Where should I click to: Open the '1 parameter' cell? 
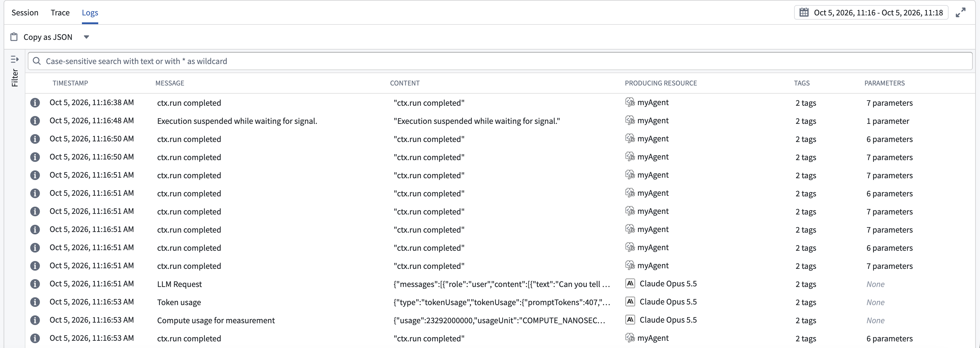point(888,121)
